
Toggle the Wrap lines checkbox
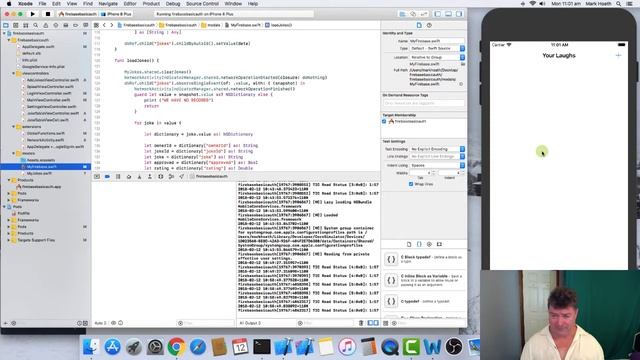click(411, 184)
